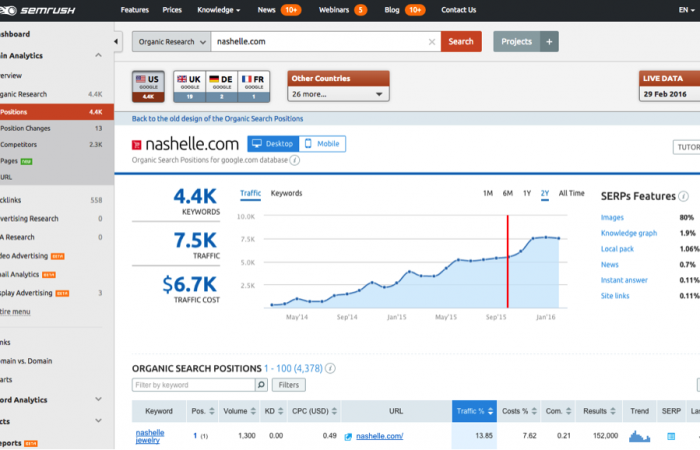
Task: Click the trend chart for nashelle jewelry
Action: pos(639,436)
